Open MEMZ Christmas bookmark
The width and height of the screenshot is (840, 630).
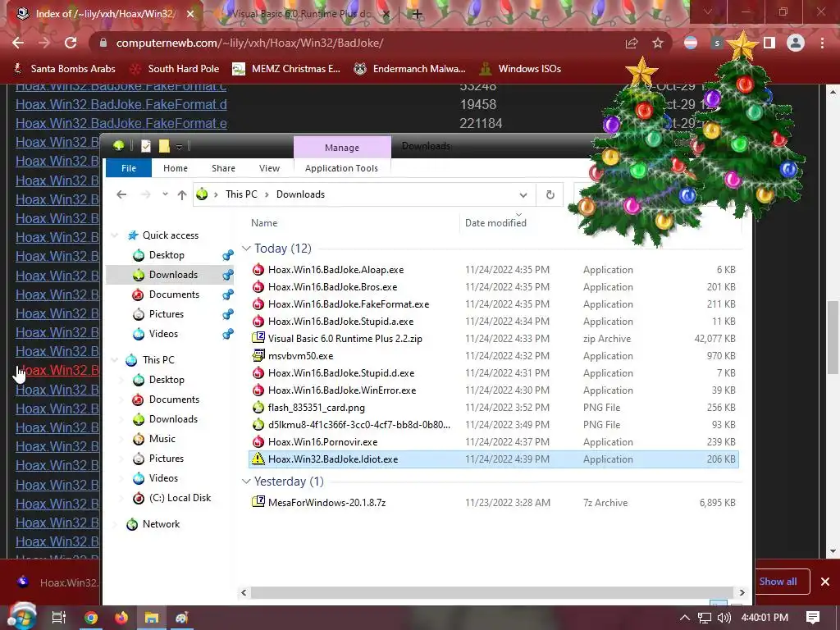coord(286,69)
